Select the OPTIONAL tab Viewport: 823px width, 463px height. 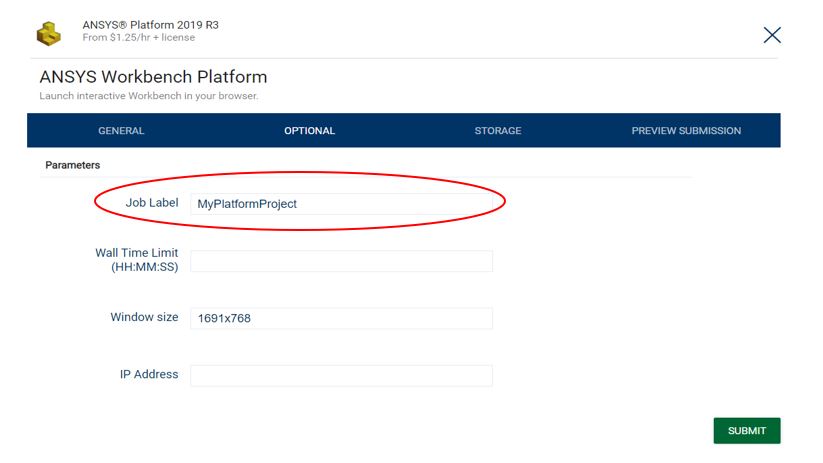(x=310, y=131)
